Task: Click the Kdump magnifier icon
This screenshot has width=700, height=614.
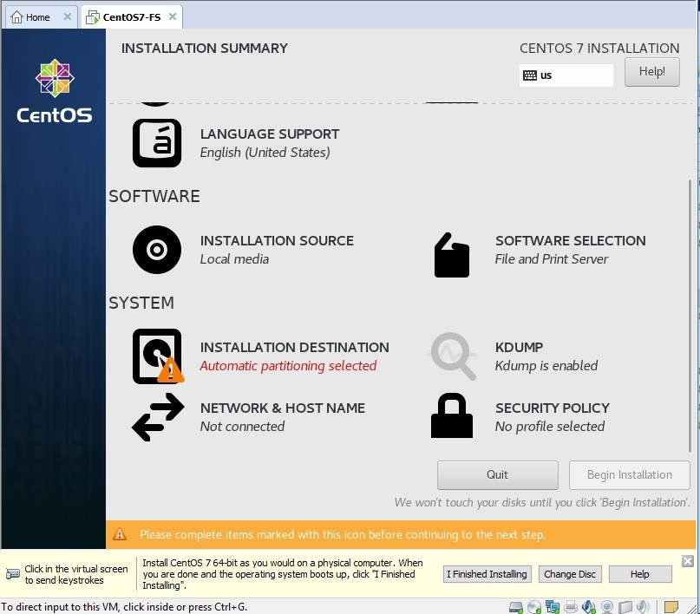Action: click(453, 356)
